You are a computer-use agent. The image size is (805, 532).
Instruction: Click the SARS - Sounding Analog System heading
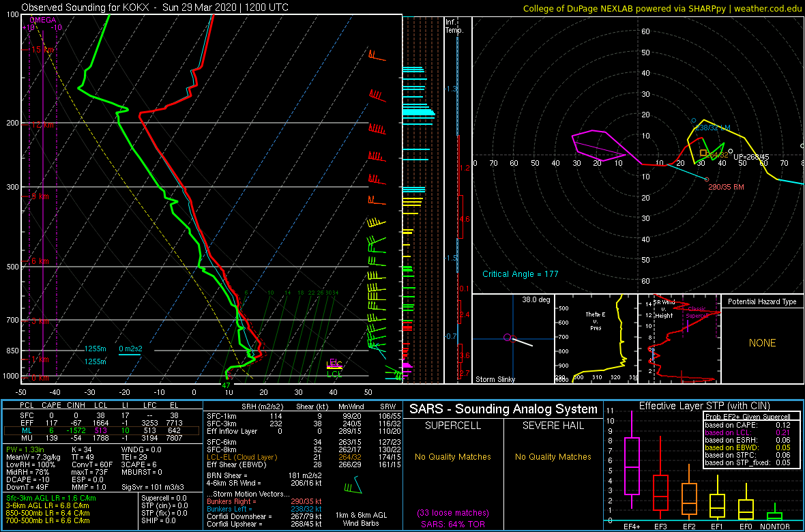pyautogui.click(x=503, y=409)
